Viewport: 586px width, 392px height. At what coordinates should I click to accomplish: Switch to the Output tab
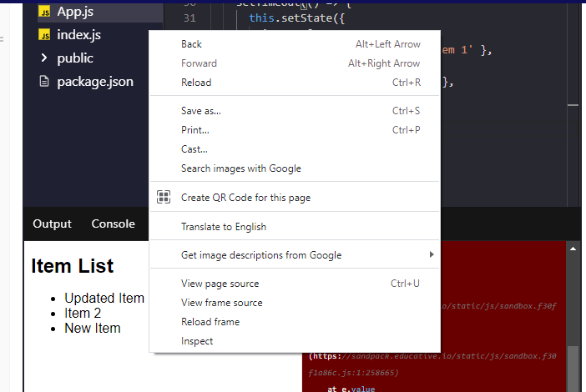[52, 224]
